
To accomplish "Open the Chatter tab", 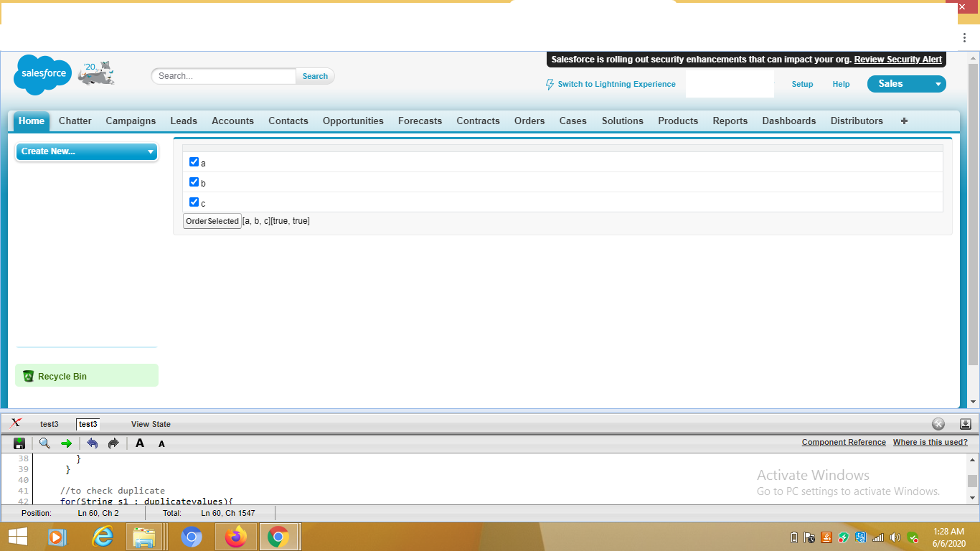I will click(x=75, y=121).
